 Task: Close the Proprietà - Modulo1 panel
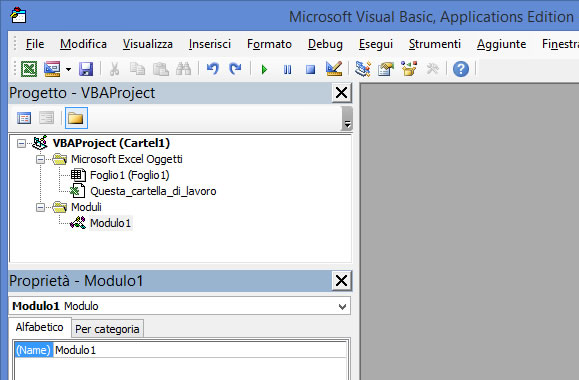click(x=341, y=281)
